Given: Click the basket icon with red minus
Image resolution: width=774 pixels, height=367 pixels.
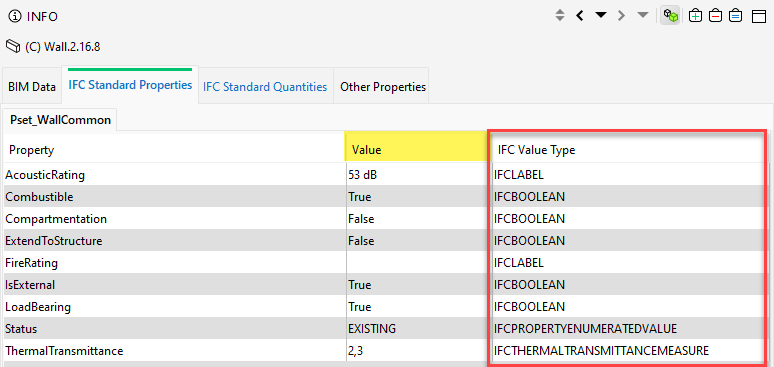Looking at the screenshot, I should coord(715,16).
